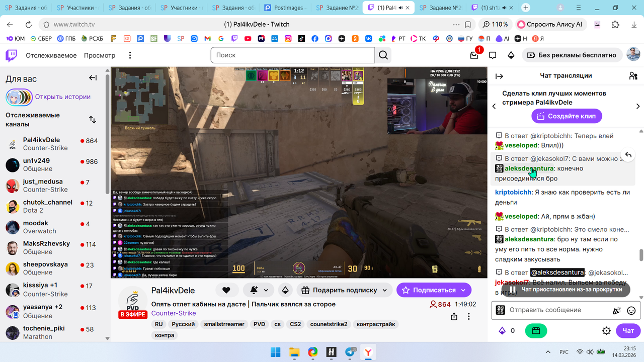Click the smallstreamer tag
This screenshot has width=644, height=362.
point(224,324)
